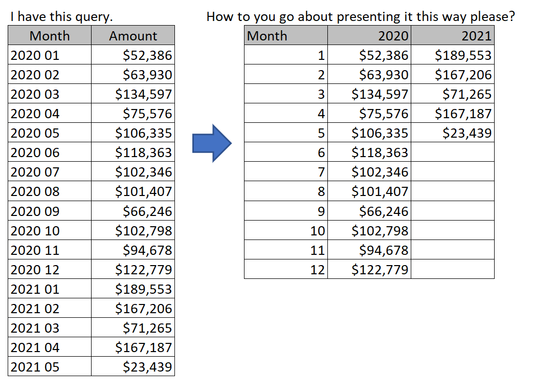Click the 2021 column header

click(453, 36)
